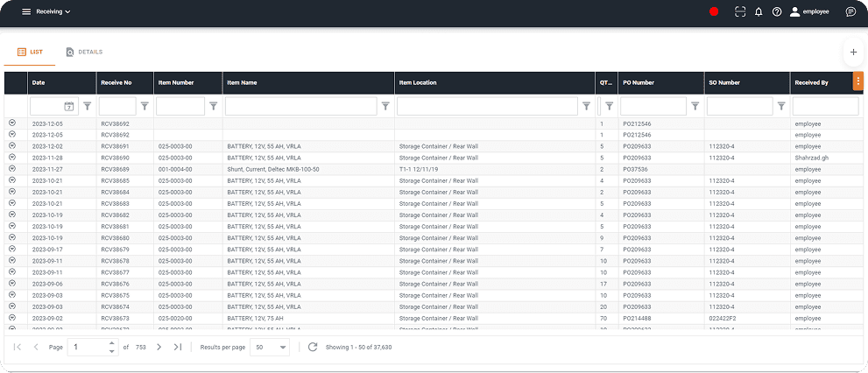Click the orange column options kebab button
Image resolution: width=868 pixels, height=373 pixels.
pyautogui.click(x=858, y=81)
